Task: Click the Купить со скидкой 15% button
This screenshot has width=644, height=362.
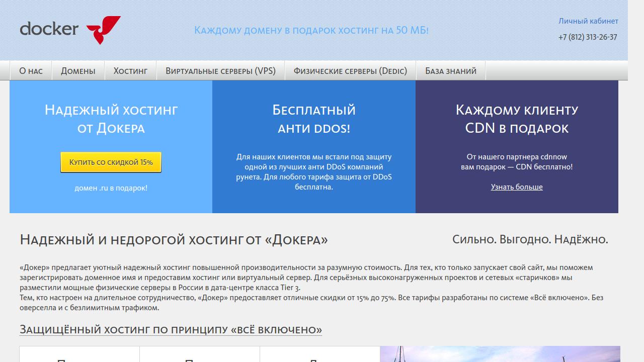Action: [111, 162]
